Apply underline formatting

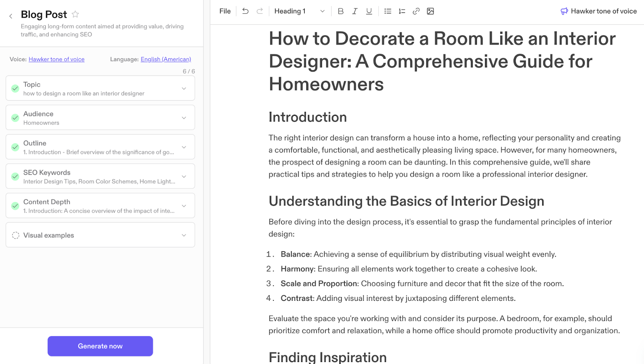click(369, 11)
